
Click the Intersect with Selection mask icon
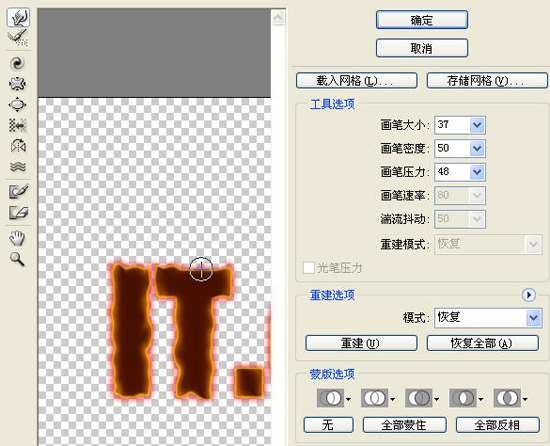[463, 398]
